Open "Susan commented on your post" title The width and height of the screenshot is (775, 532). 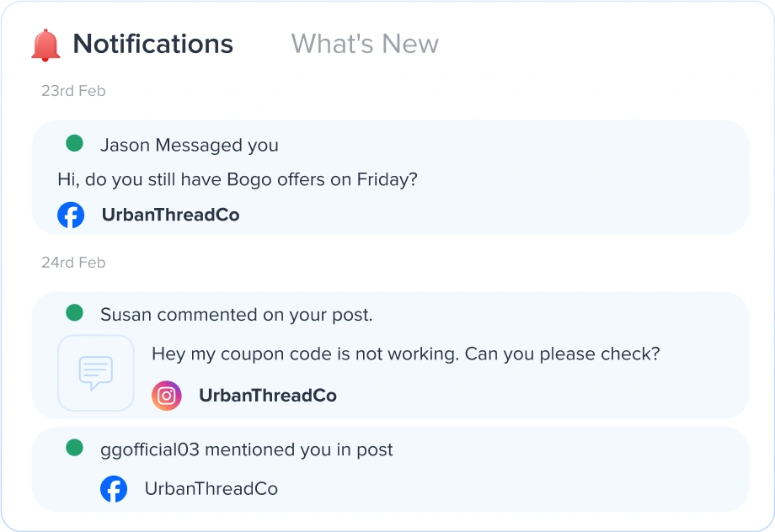pos(236,315)
